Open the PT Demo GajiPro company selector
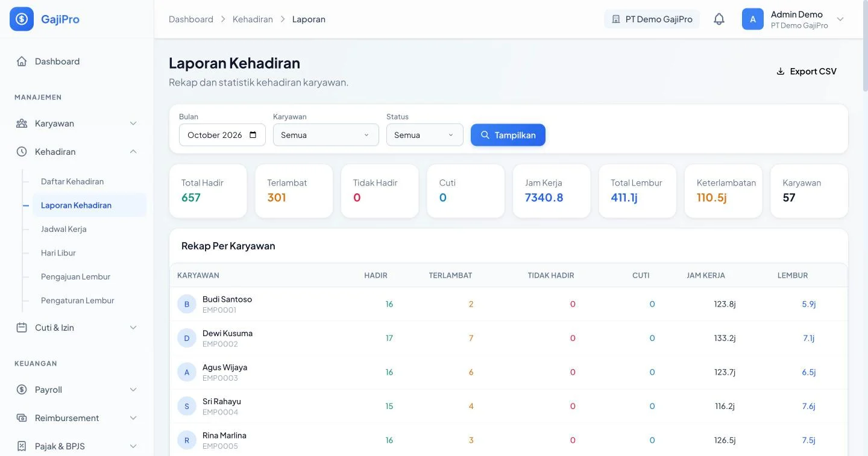Viewport: 868px width, 456px height. 652,19
